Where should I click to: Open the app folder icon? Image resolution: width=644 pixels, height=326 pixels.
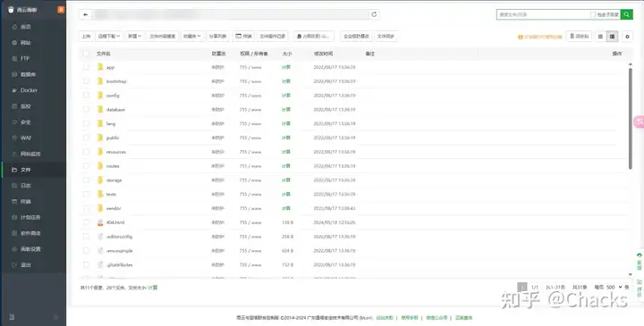(100, 67)
